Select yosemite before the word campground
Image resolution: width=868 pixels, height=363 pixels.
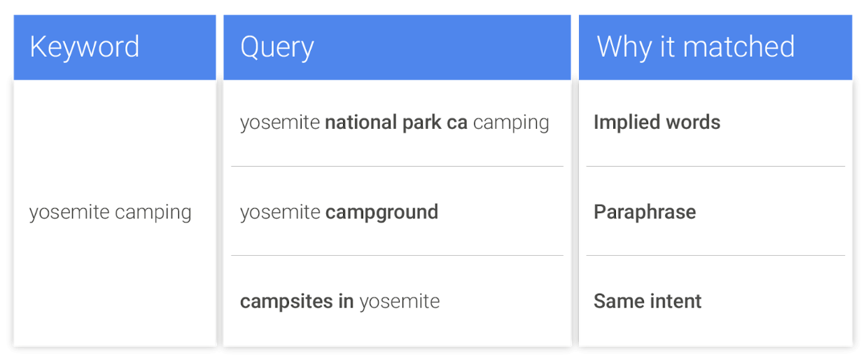coord(280,212)
